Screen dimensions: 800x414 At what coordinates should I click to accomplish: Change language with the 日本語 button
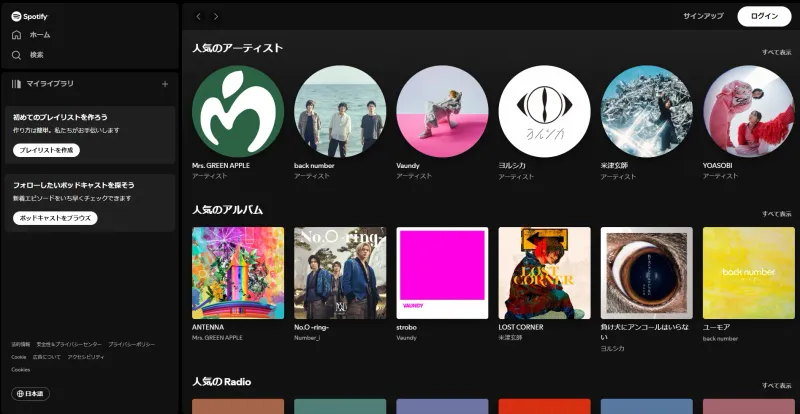[31, 394]
